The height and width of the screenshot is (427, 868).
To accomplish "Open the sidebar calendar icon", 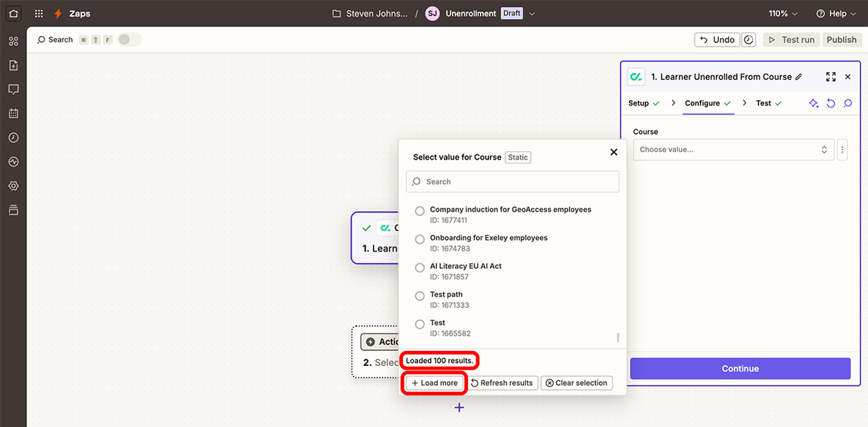I will pyautogui.click(x=14, y=114).
